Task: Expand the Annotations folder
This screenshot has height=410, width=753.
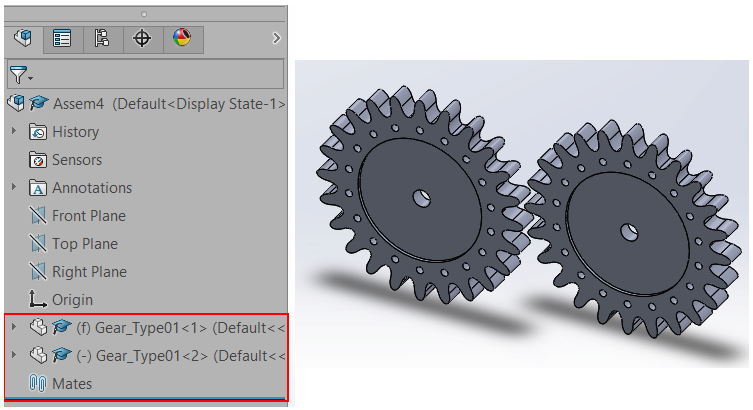Action: [x=14, y=187]
